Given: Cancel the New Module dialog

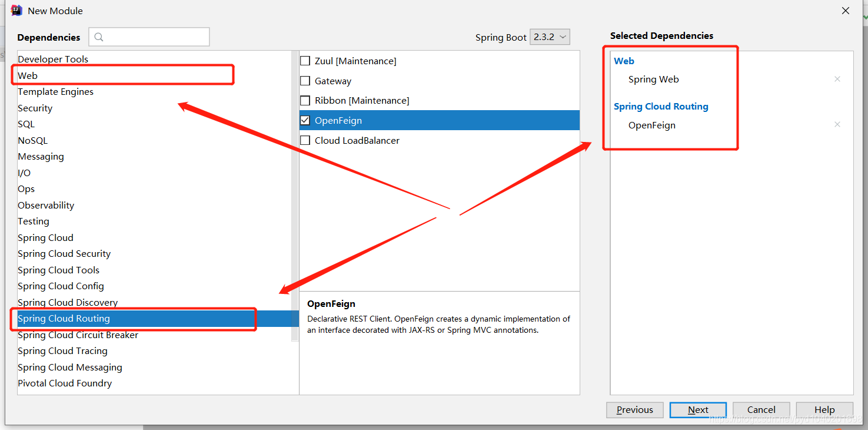Looking at the screenshot, I should (761, 410).
